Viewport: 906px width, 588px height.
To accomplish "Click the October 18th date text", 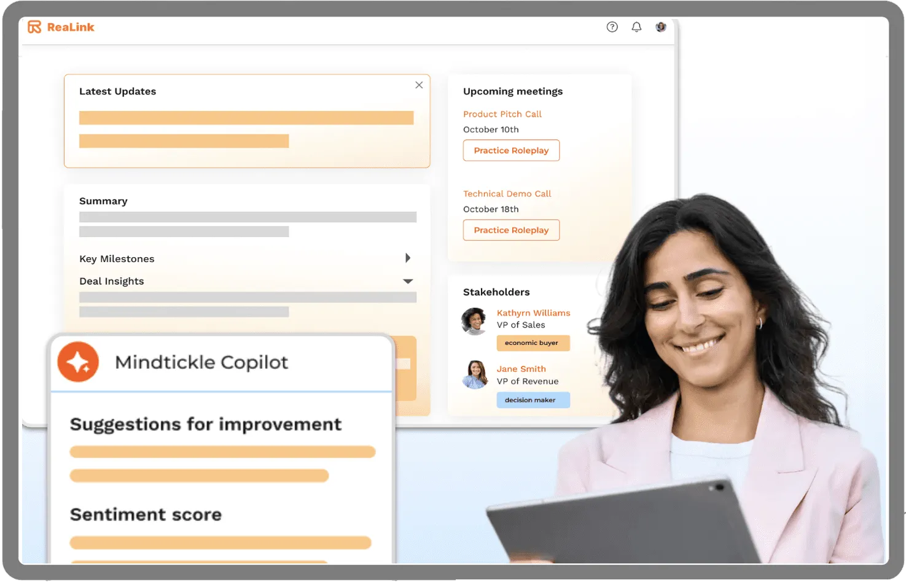I will pyautogui.click(x=491, y=209).
